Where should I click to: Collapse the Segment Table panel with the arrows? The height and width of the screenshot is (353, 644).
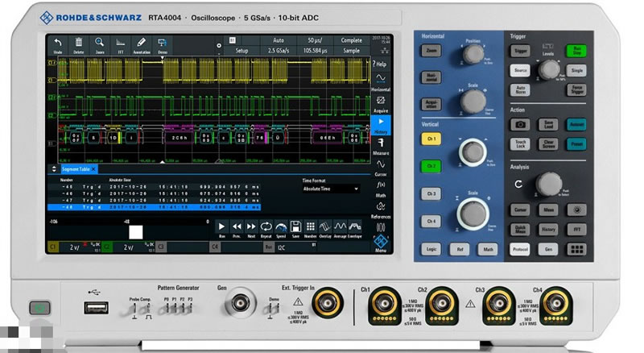click(x=54, y=169)
